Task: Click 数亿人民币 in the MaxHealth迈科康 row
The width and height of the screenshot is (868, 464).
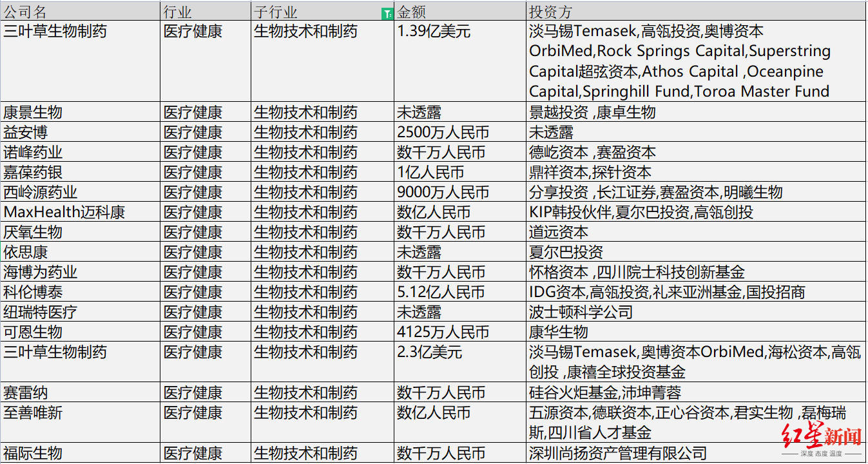Action: (x=459, y=212)
